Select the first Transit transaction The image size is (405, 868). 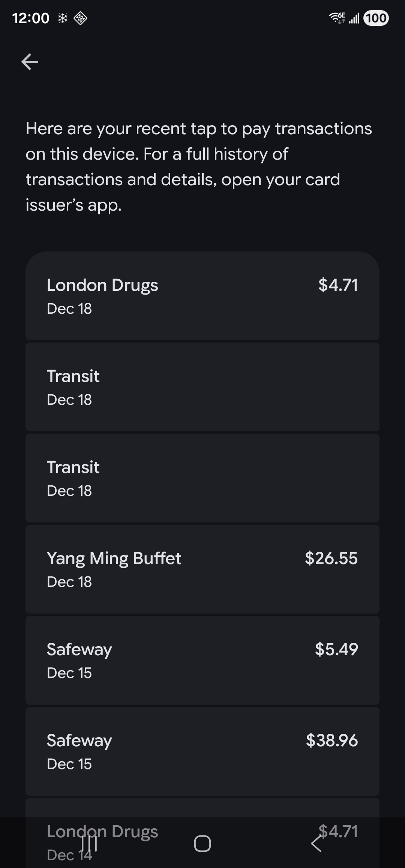pos(202,387)
